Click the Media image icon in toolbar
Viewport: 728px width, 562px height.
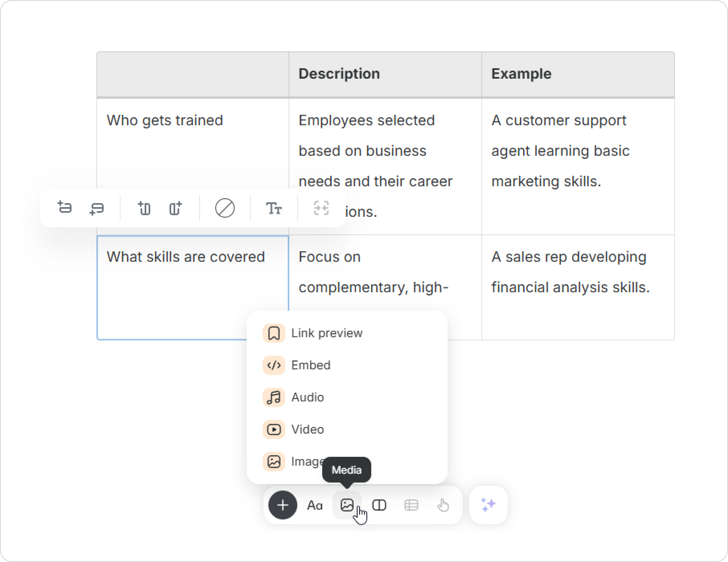tap(347, 505)
